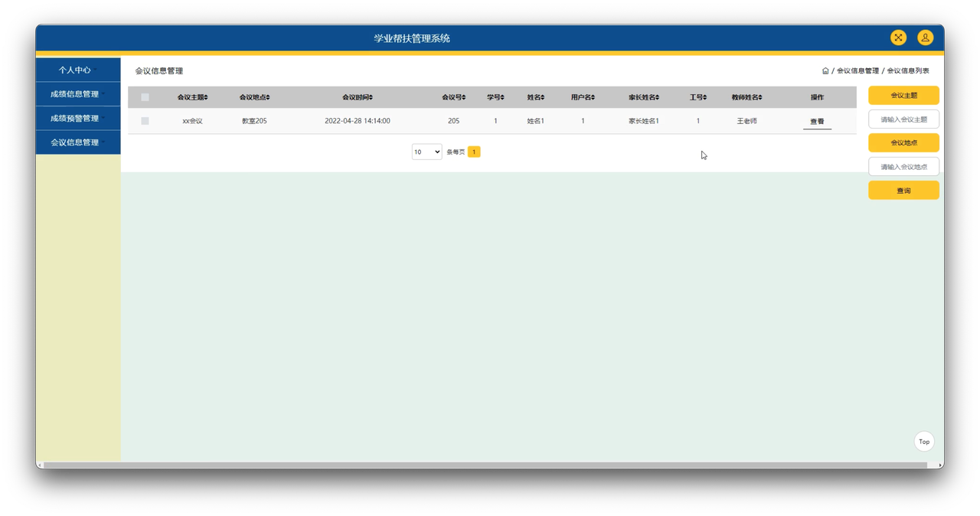Screen dimensions: 980x516
Task: Sort by 会议号 column
Action: coord(453,97)
